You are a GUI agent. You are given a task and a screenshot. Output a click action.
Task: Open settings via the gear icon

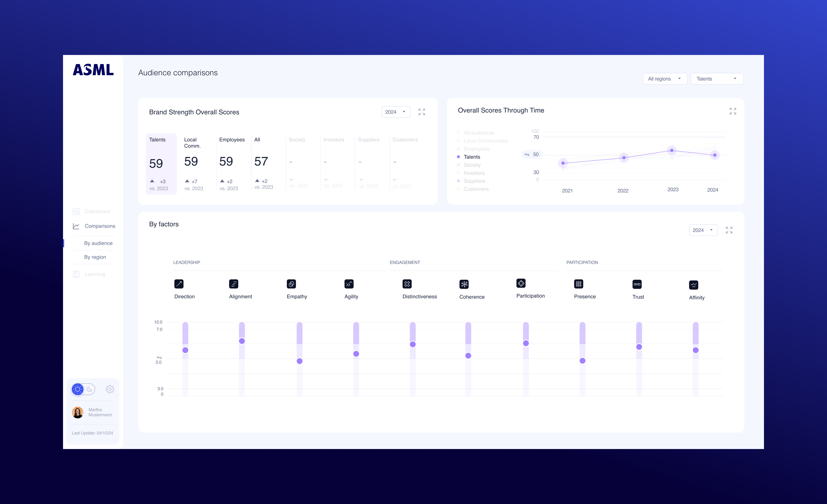pyautogui.click(x=110, y=389)
